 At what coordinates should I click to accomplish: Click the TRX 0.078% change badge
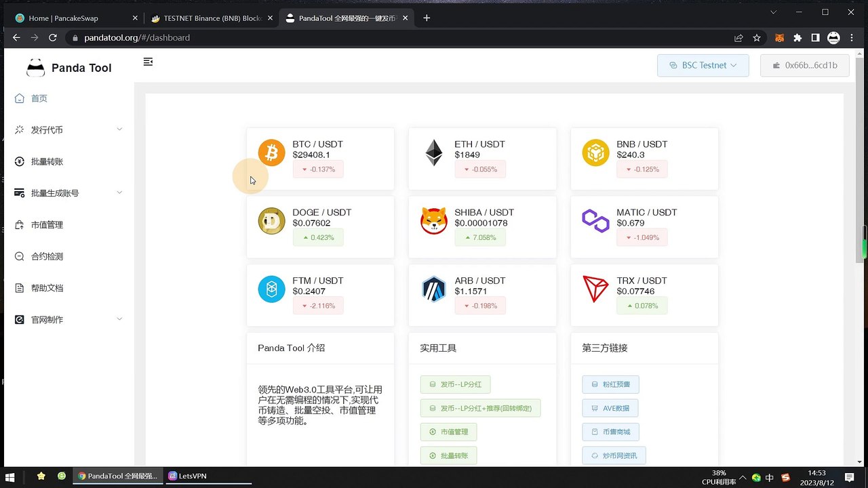[642, 306]
